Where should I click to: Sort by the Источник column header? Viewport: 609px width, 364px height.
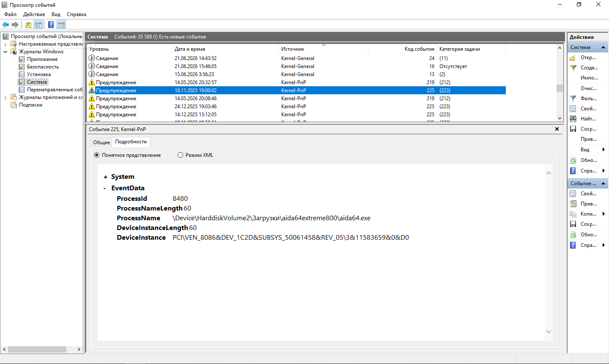pyautogui.click(x=323, y=49)
